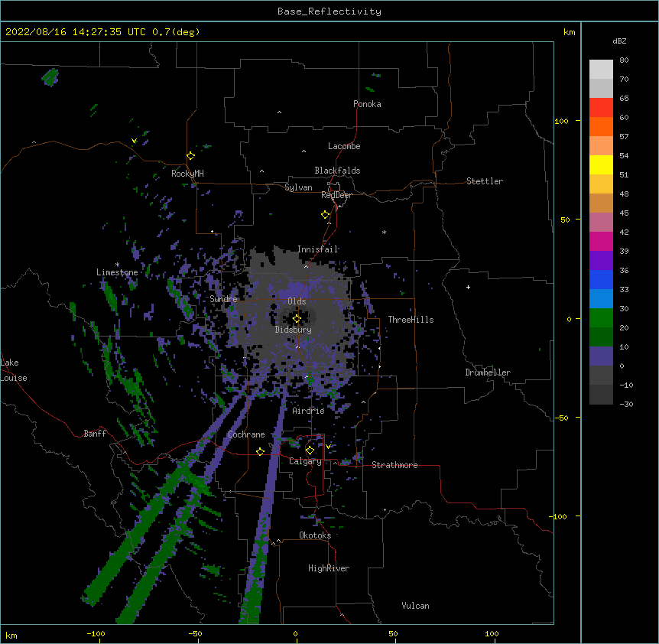Select the radar site diamond between Olds and Didsbury

(297, 319)
